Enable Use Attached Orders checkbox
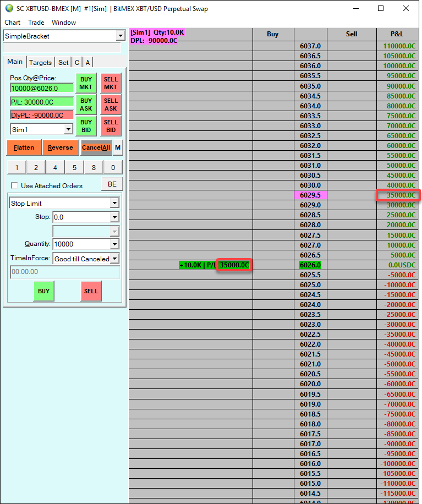The height and width of the screenshot is (504, 422). coord(14,186)
